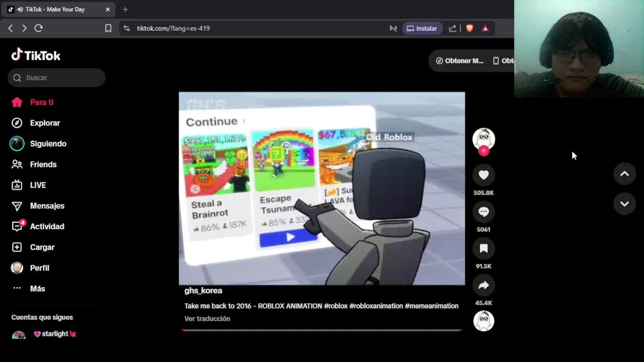The image size is (644, 362).
Task: Open Brave Shields lion icon
Action: [x=469, y=28]
